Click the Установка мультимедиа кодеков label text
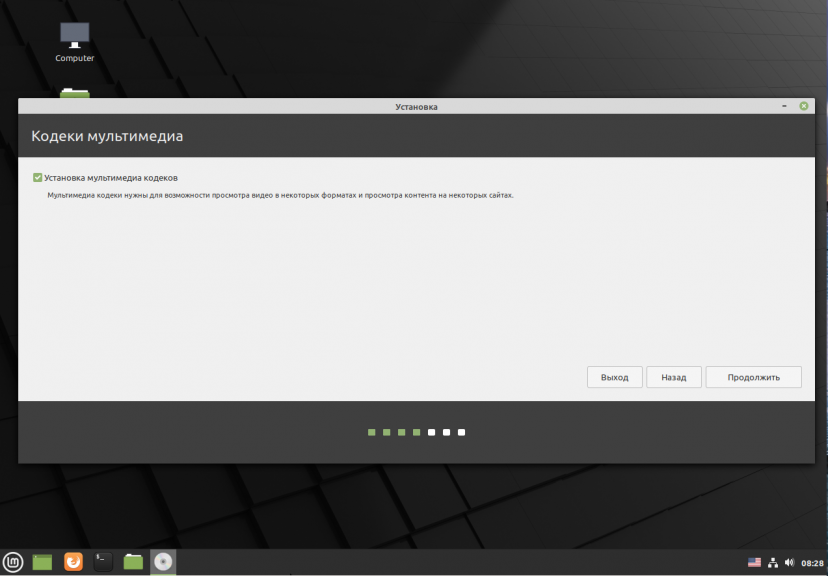828x576 pixels. (111, 178)
